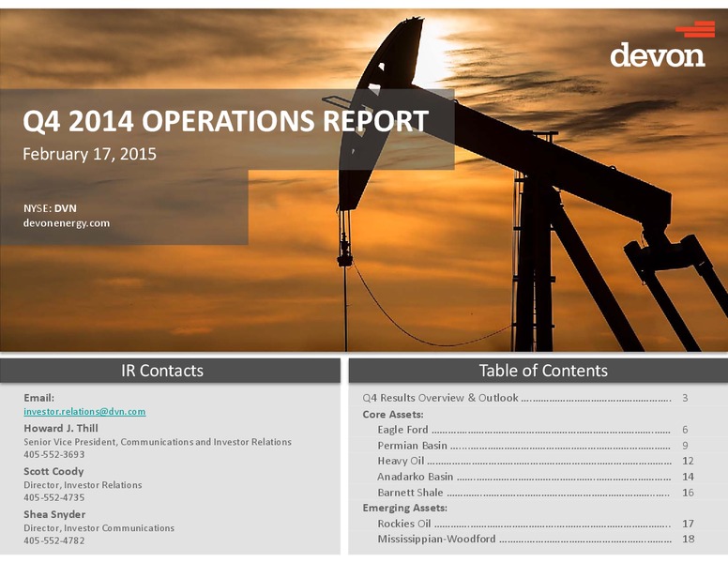Select the name Howard J. Thill
Viewport: 728px width, 563px height.
pos(61,428)
